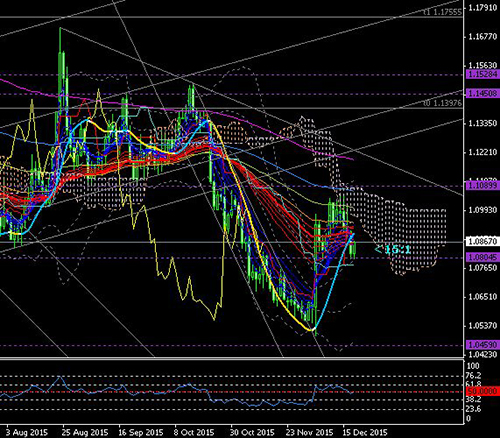The height and width of the screenshot is (438, 500).
Task: Select the purple 1.15284 price level tag
Action: (x=482, y=74)
